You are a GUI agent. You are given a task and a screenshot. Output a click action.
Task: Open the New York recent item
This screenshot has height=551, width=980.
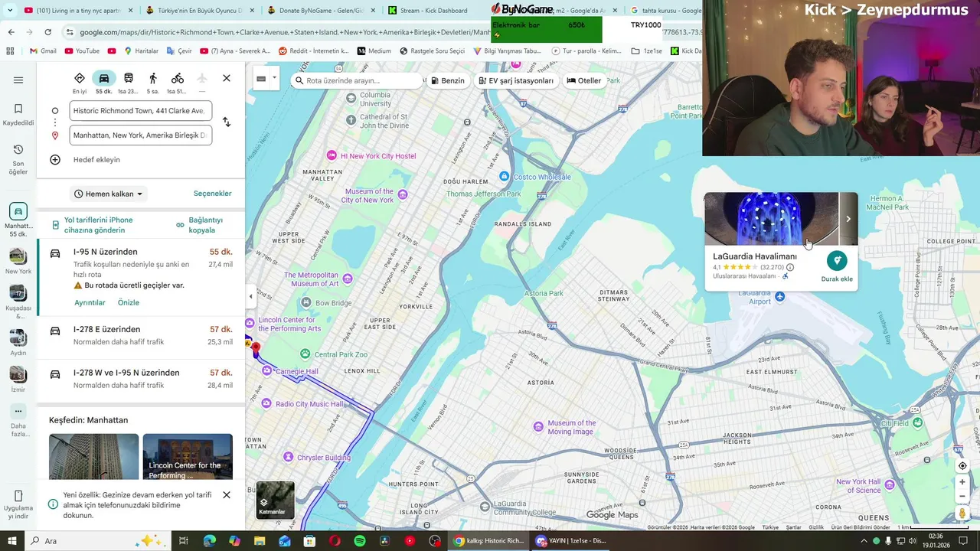click(x=18, y=261)
